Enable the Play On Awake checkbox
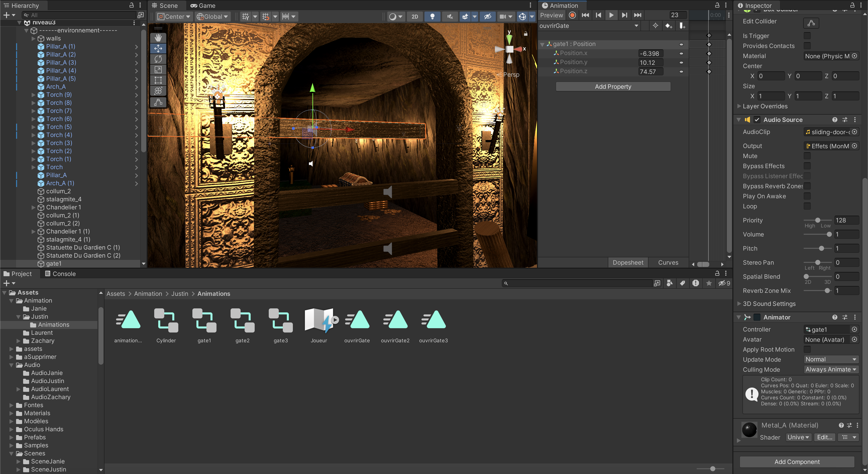This screenshot has height=474, width=868. (807, 196)
